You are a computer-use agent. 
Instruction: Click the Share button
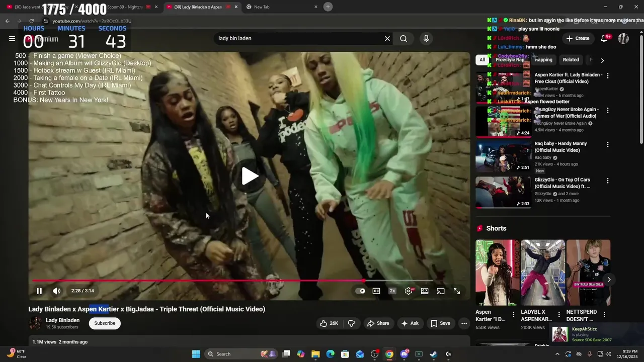click(x=378, y=323)
